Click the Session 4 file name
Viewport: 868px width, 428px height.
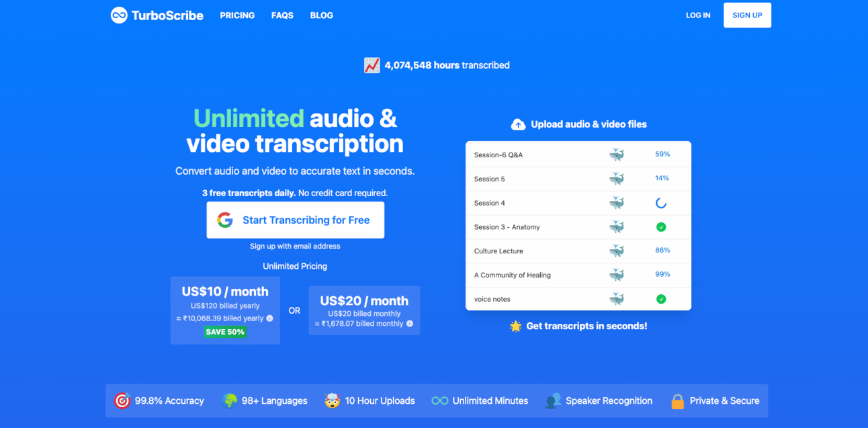tap(489, 203)
